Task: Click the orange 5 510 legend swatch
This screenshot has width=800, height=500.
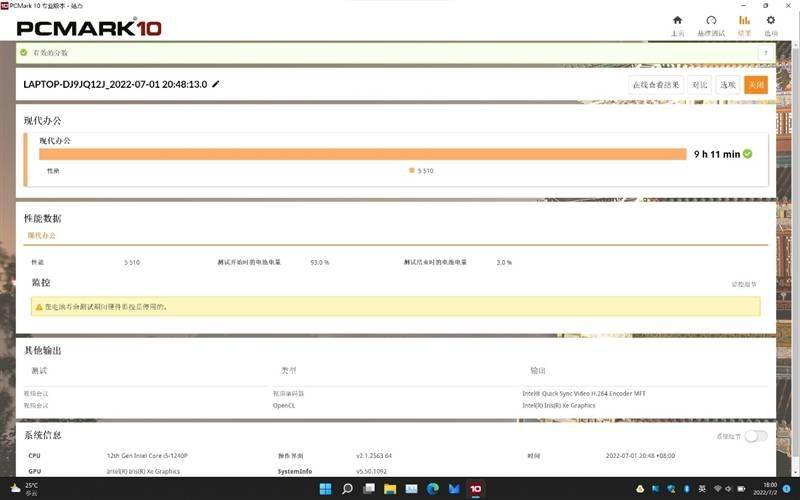Action: [x=412, y=170]
